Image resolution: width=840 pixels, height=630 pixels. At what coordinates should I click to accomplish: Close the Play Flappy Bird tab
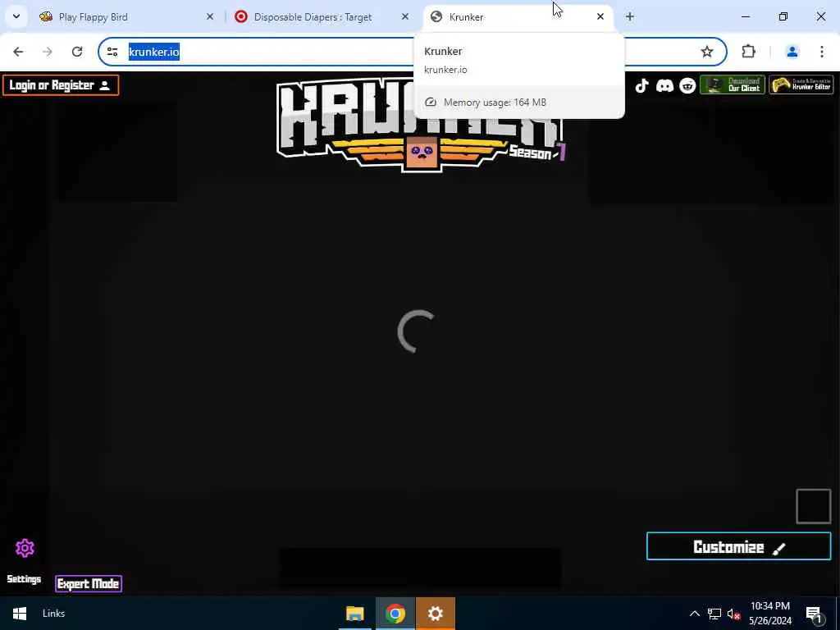(x=210, y=17)
